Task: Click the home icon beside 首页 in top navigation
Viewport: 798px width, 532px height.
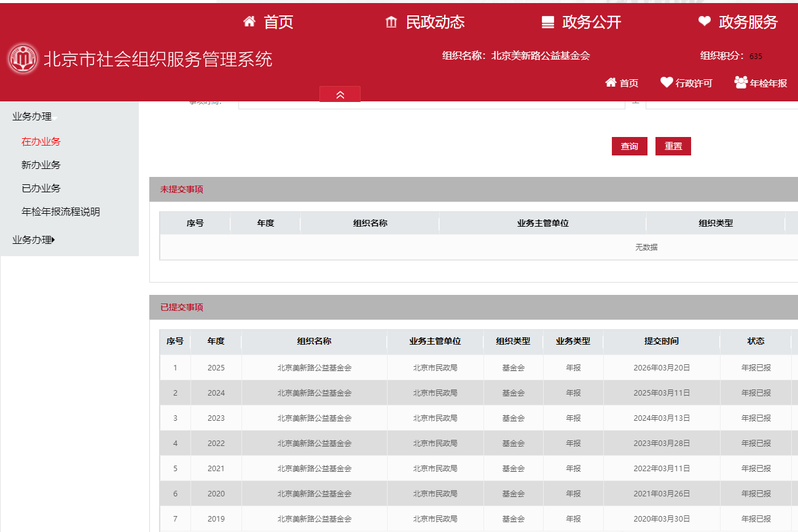Action: (x=249, y=22)
